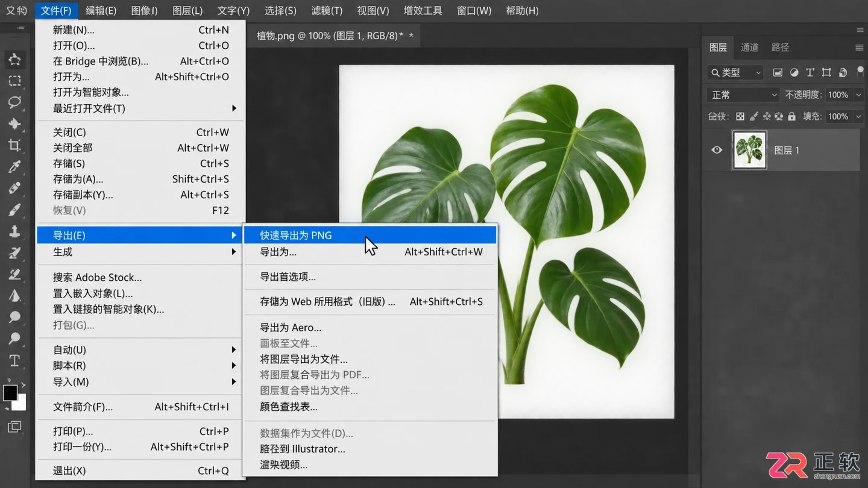Open the 正常 blend mode dropdown

click(744, 95)
